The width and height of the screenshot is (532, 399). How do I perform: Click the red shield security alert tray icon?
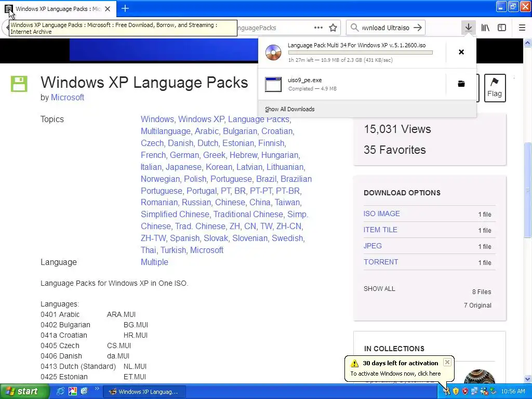(465, 392)
